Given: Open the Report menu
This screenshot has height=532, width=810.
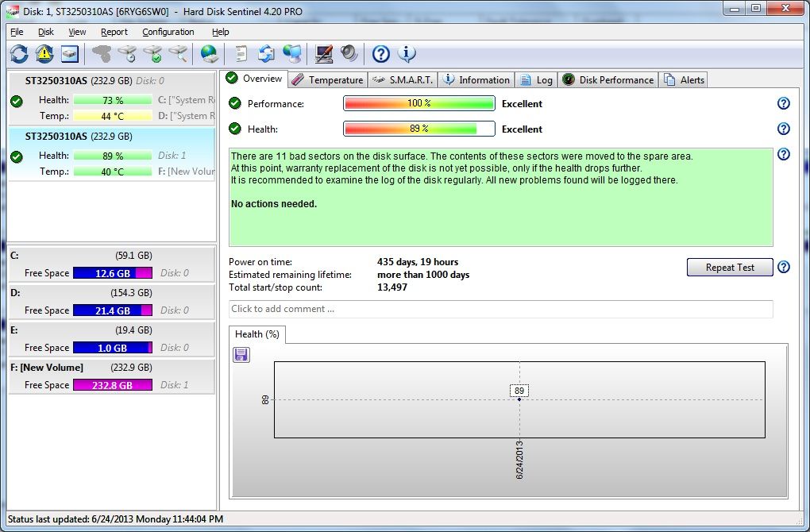Looking at the screenshot, I should pos(114,32).
